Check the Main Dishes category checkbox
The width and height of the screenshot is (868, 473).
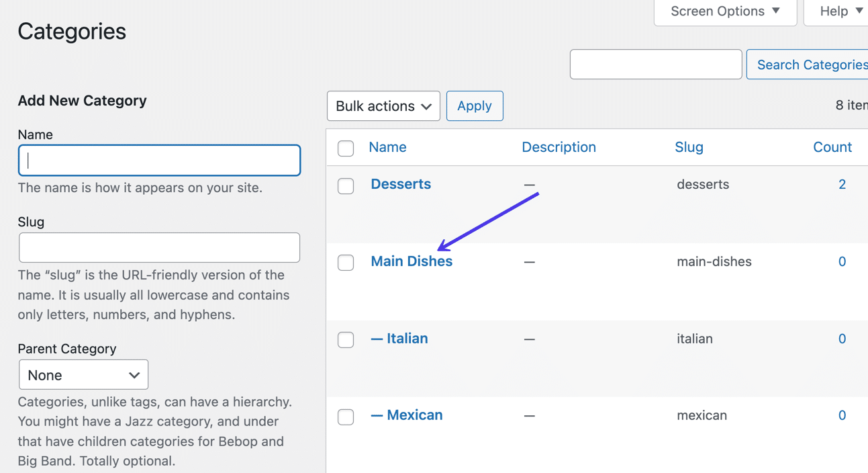[345, 262]
